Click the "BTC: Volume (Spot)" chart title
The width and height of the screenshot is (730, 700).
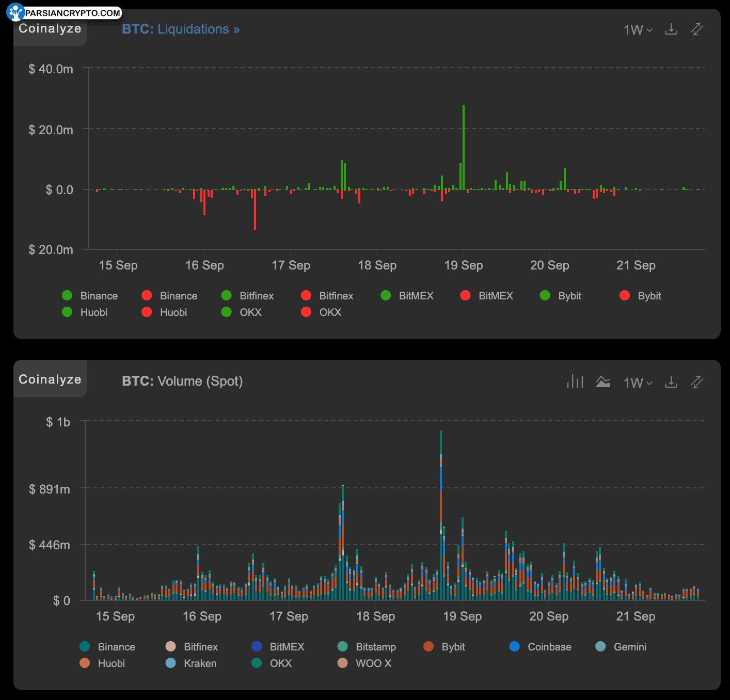tap(182, 381)
